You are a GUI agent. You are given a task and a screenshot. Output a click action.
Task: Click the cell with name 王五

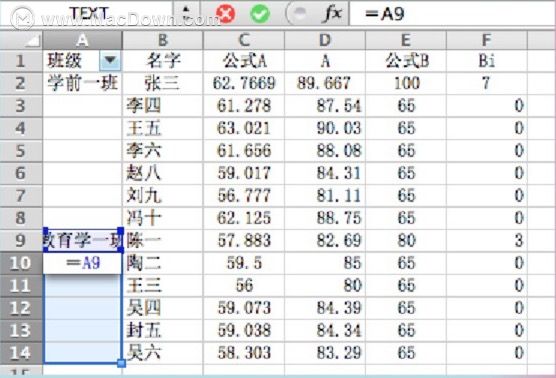click(x=163, y=128)
